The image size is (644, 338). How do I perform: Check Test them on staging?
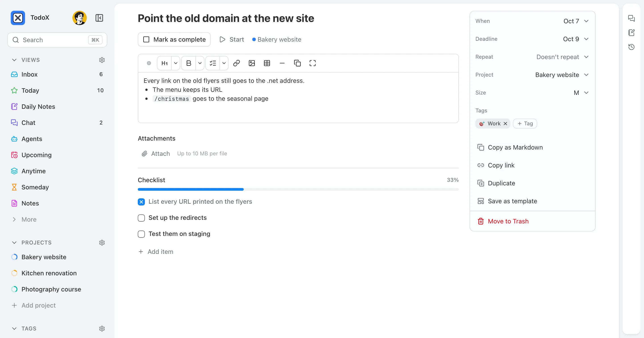pyautogui.click(x=141, y=234)
